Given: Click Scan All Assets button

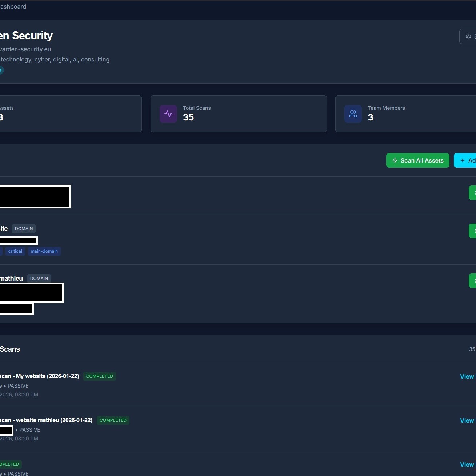Looking at the screenshot, I should click(x=417, y=160).
